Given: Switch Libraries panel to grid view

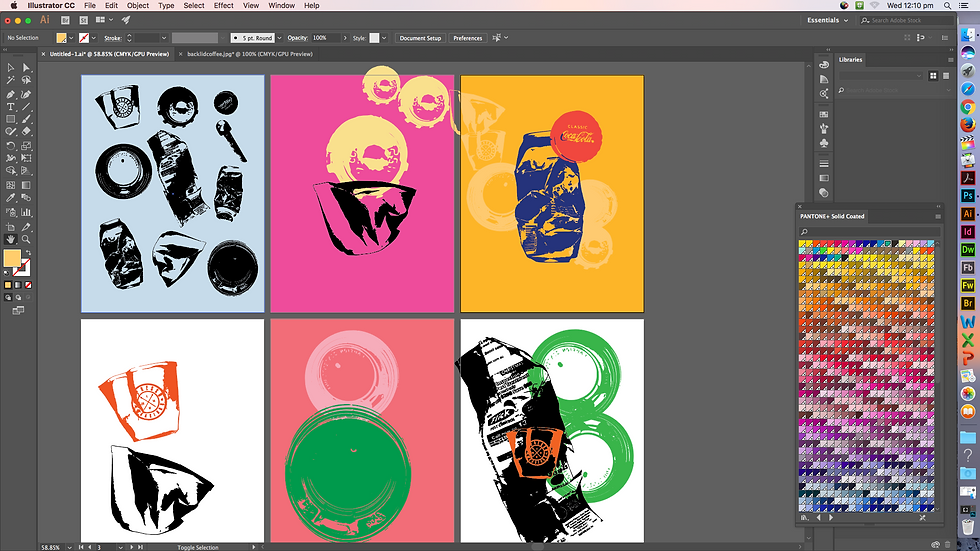Looking at the screenshot, I should point(933,75).
